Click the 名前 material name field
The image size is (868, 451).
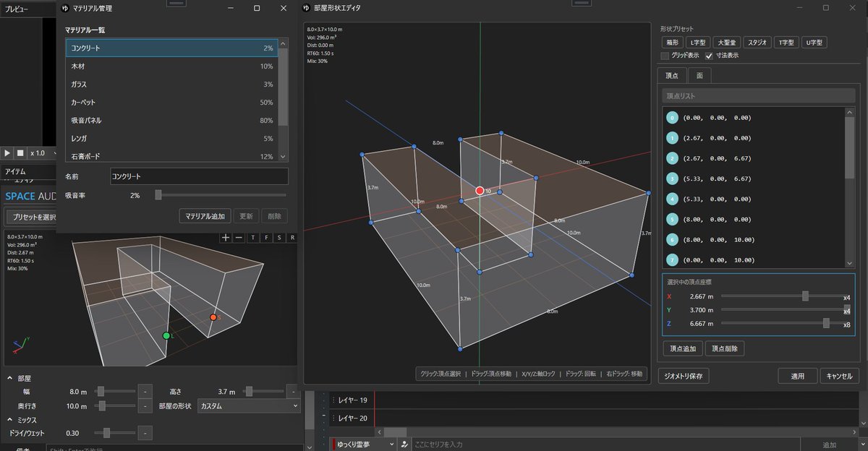[x=199, y=176]
